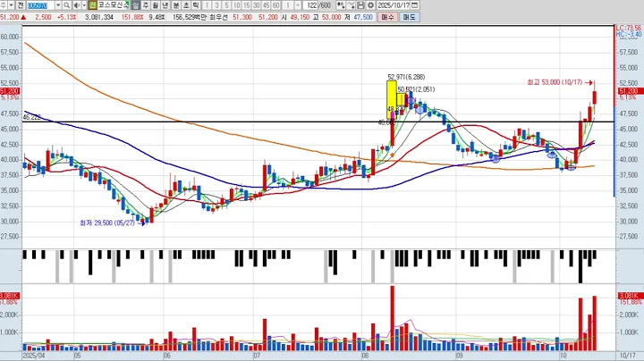644x361 pixels.
Task: Click the 10/17 date label bottom right
Action: (x=627, y=356)
